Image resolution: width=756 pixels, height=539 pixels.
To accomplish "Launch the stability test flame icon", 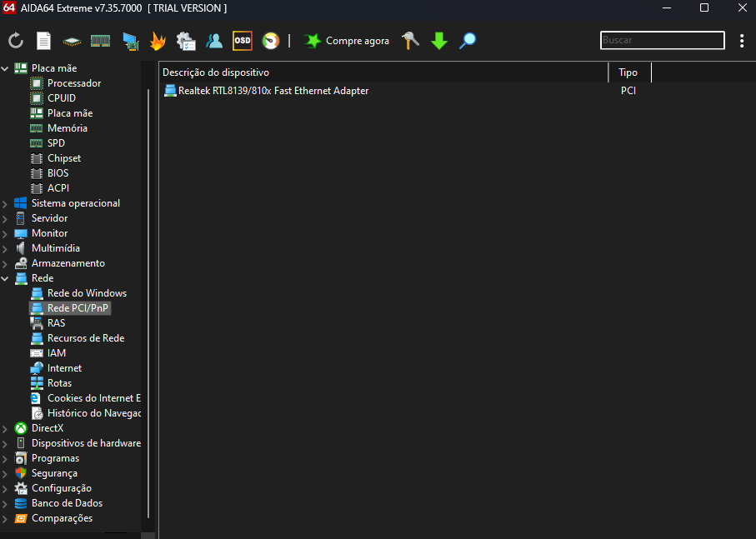I will [x=158, y=41].
